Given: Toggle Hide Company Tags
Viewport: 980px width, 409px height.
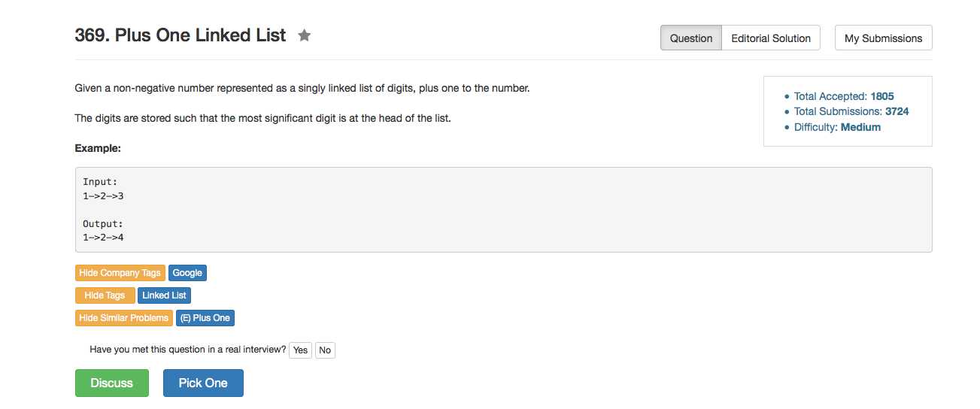Looking at the screenshot, I should [120, 273].
